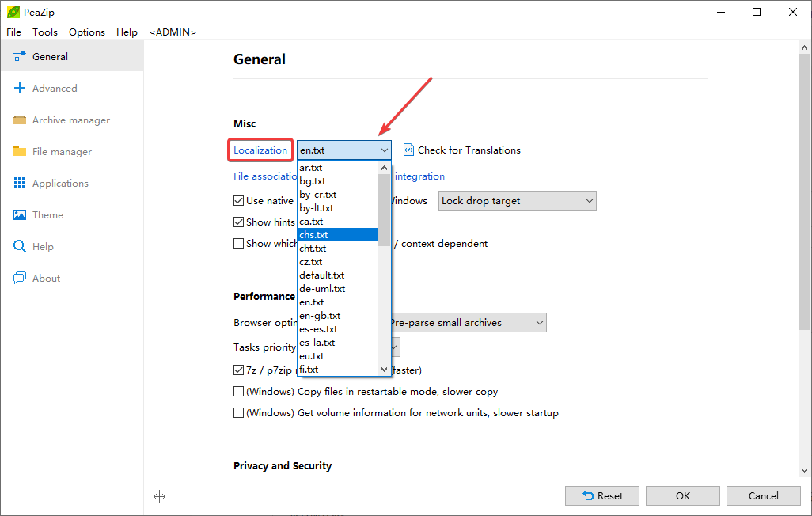
Task: Click the Check for Translations icon
Action: point(409,150)
